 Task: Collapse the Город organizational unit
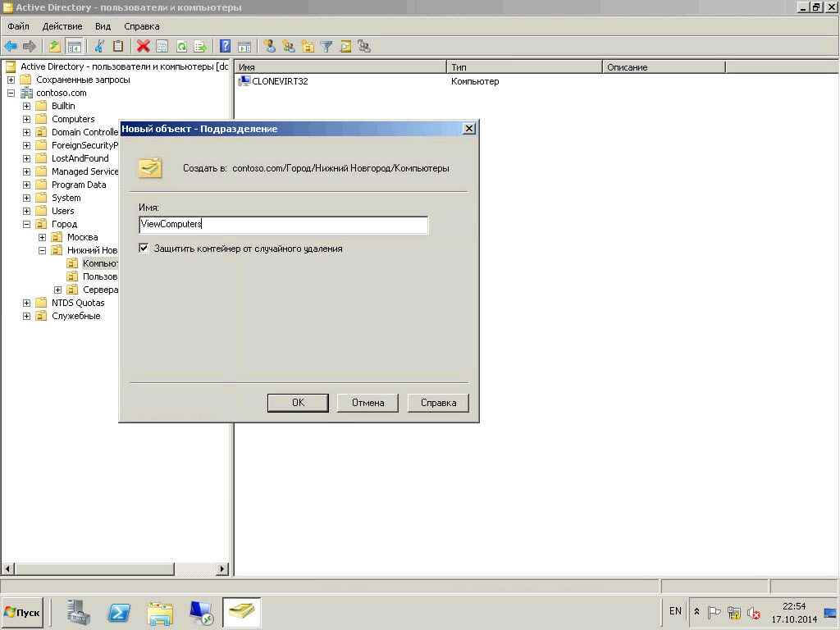(26, 224)
